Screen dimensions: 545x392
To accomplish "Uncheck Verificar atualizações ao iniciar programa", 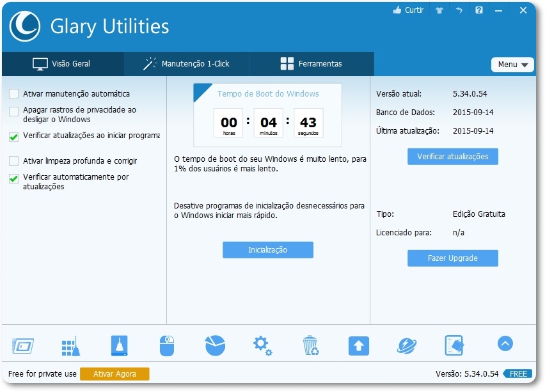I will click(14, 137).
